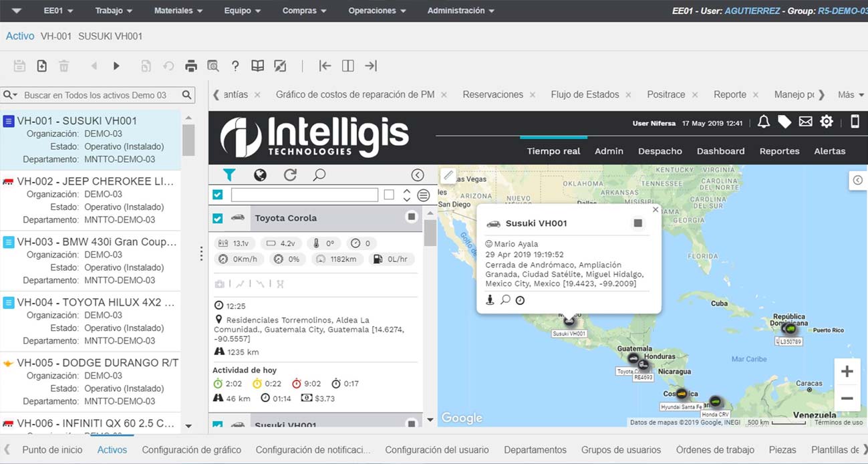Open search options dropdown by magnifier
The width and height of the screenshot is (868, 464).
[9, 95]
